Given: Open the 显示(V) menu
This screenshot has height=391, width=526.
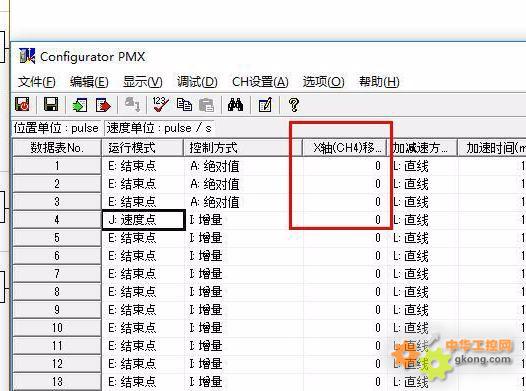Looking at the screenshot, I should pos(143,82).
